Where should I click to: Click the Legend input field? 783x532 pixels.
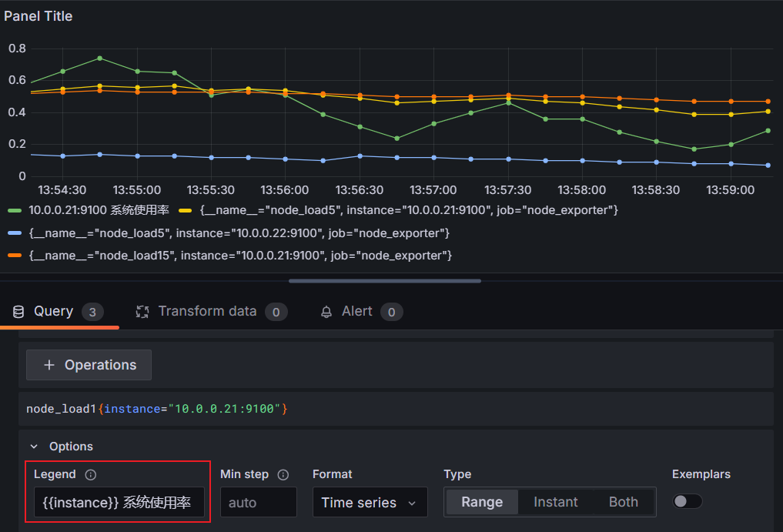(x=119, y=503)
